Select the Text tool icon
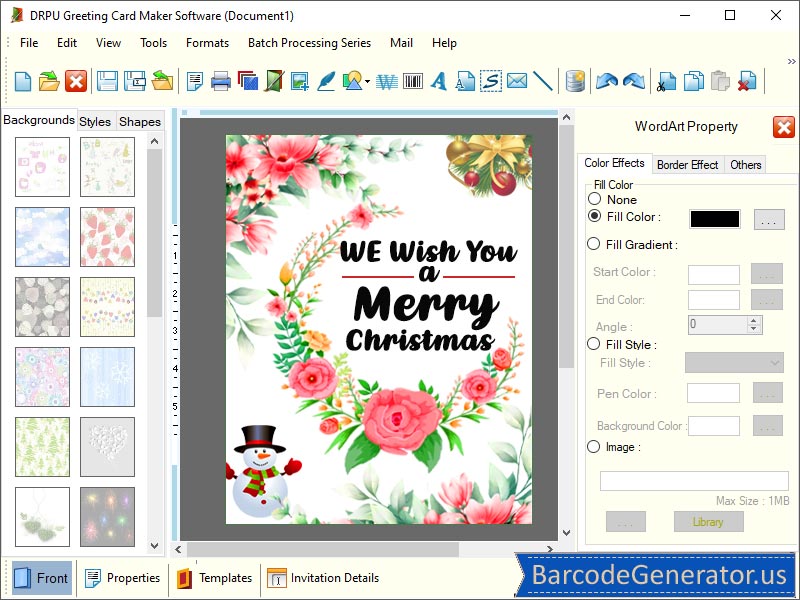Screen dimensions: 800x600 (x=440, y=81)
